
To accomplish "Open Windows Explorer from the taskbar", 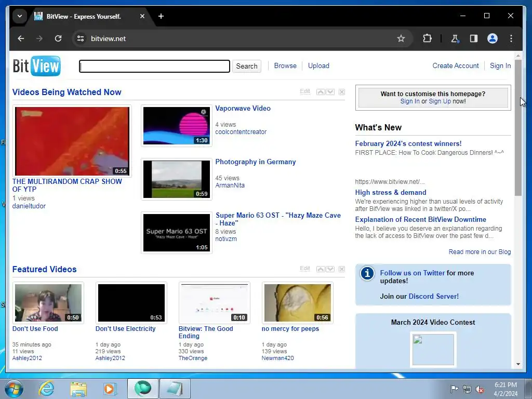I will pos(78,389).
